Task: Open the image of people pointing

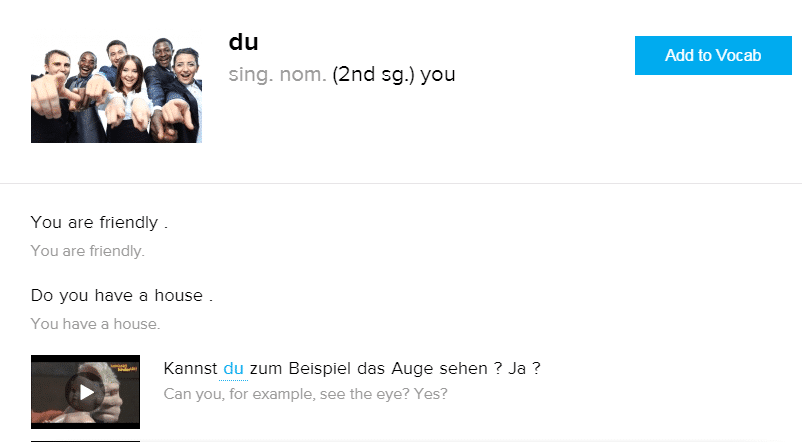Action: [x=116, y=90]
